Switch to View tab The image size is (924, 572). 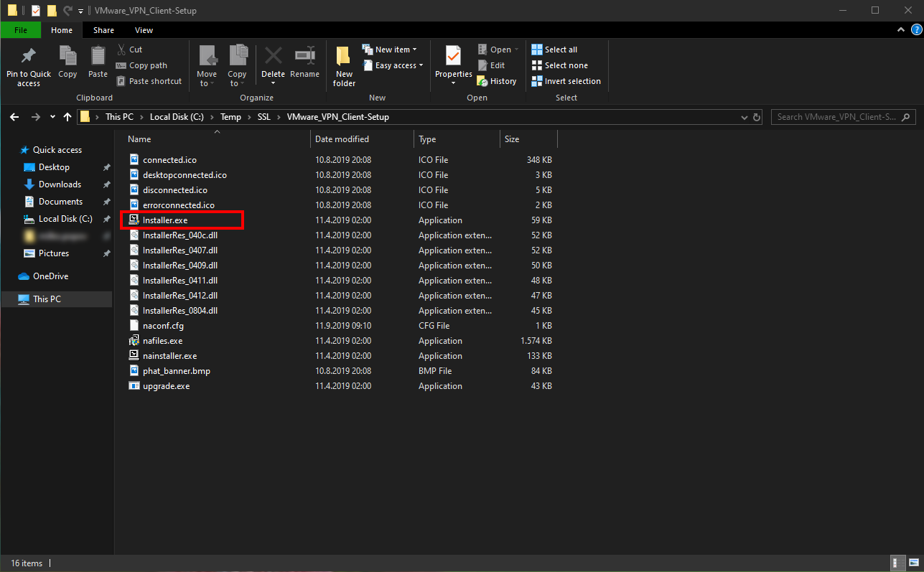coord(144,30)
